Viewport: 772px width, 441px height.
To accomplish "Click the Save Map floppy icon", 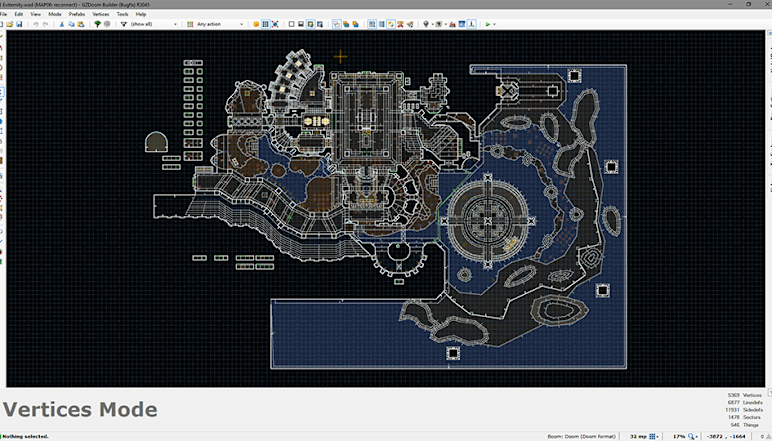I will tap(19, 24).
